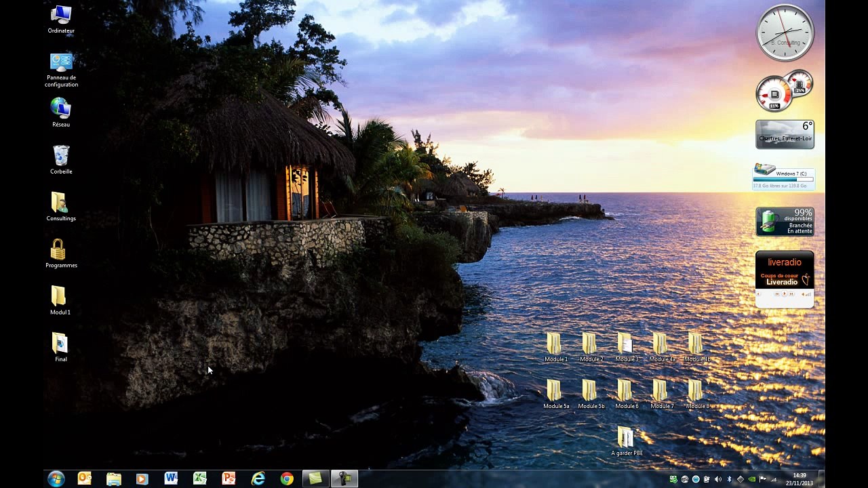Open Outlook from the taskbar

(84, 479)
